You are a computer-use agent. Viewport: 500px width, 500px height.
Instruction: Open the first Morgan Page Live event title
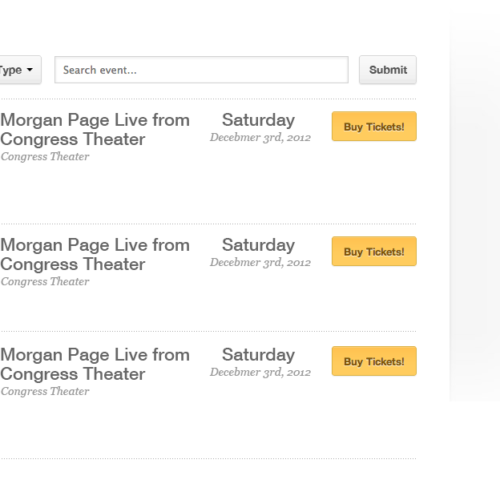pos(95,130)
